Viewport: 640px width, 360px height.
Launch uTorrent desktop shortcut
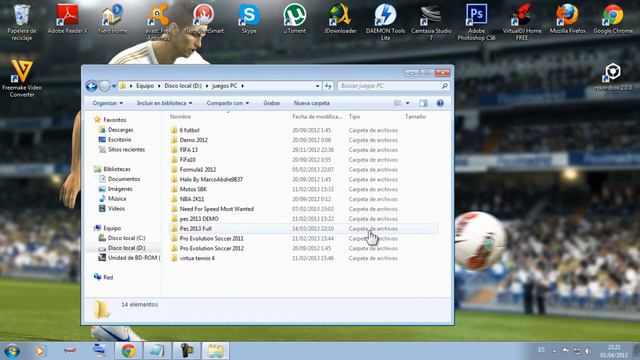(294, 19)
